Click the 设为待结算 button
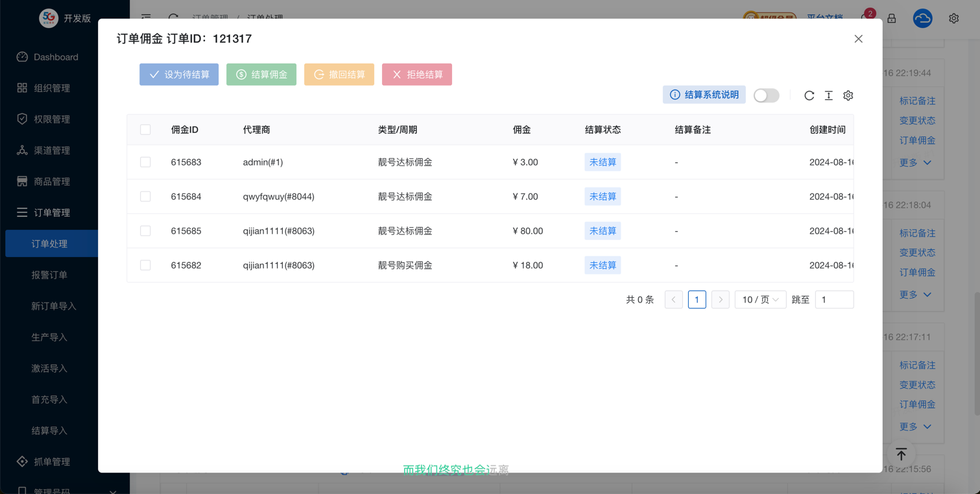 point(179,75)
